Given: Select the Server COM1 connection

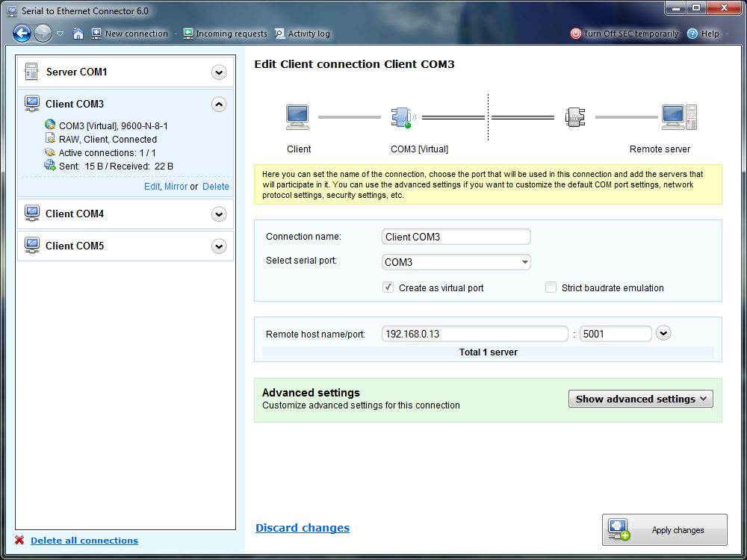Looking at the screenshot, I should 125,72.
